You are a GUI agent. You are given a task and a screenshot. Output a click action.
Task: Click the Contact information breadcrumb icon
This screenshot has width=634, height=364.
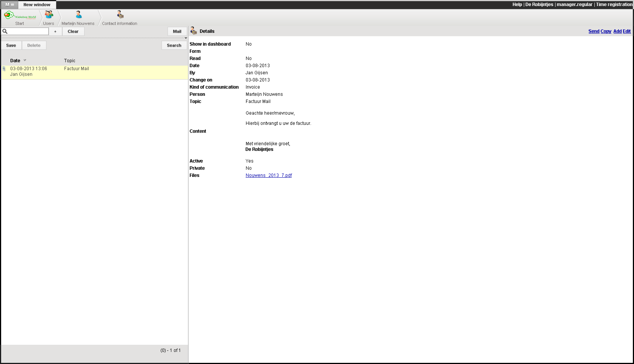[x=120, y=15]
